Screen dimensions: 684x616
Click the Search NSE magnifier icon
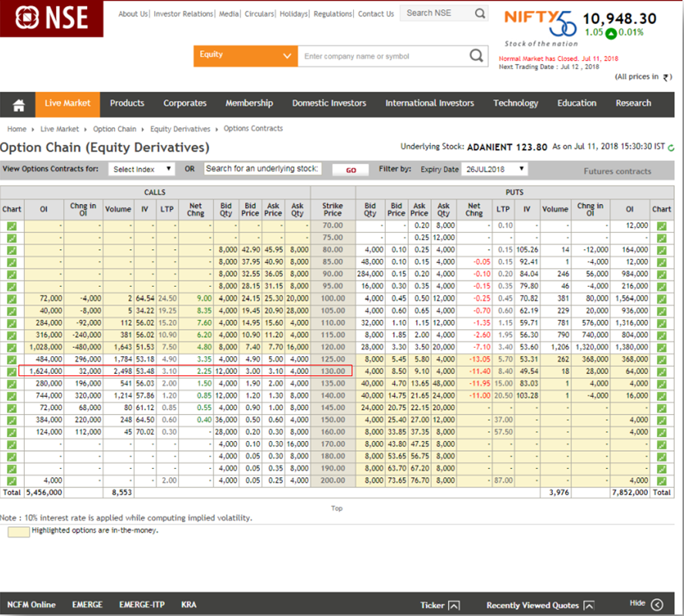point(480,14)
